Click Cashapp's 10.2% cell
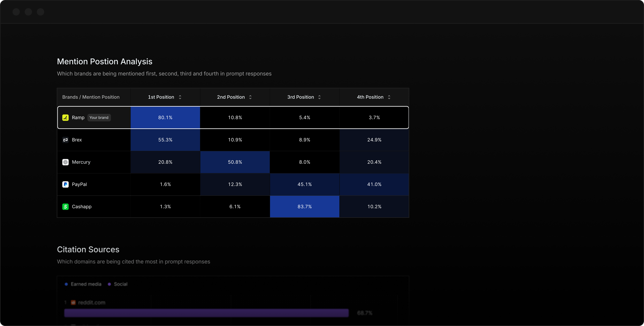 [x=374, y=207]
